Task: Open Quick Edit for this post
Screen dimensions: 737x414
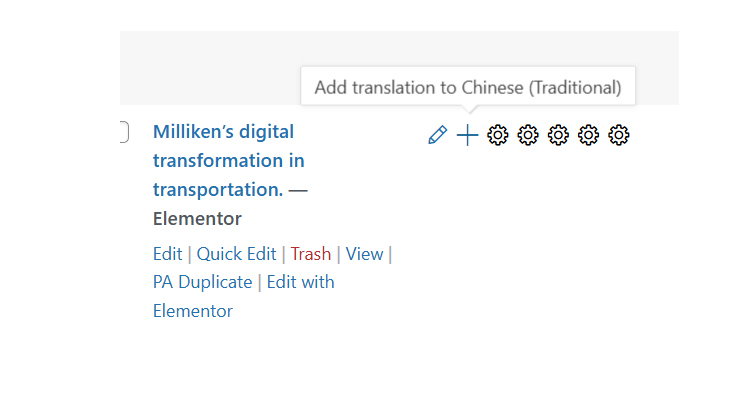Action: point(236,254)
